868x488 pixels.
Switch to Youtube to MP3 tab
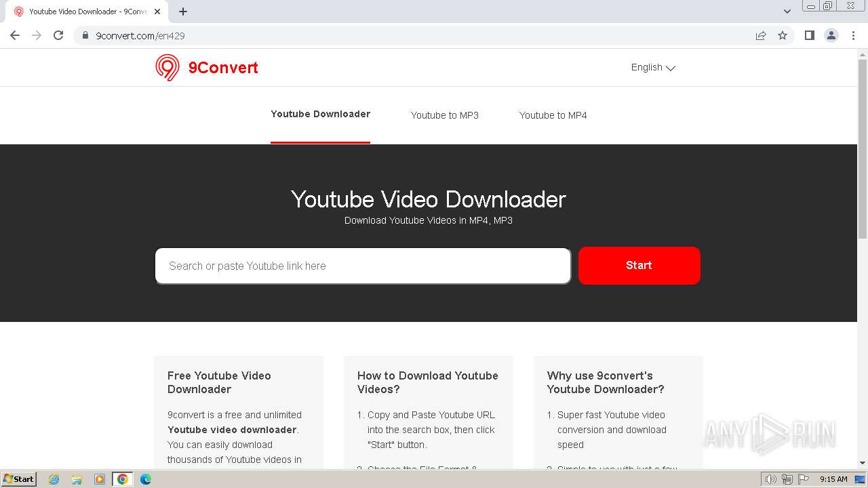click(445, 115)
